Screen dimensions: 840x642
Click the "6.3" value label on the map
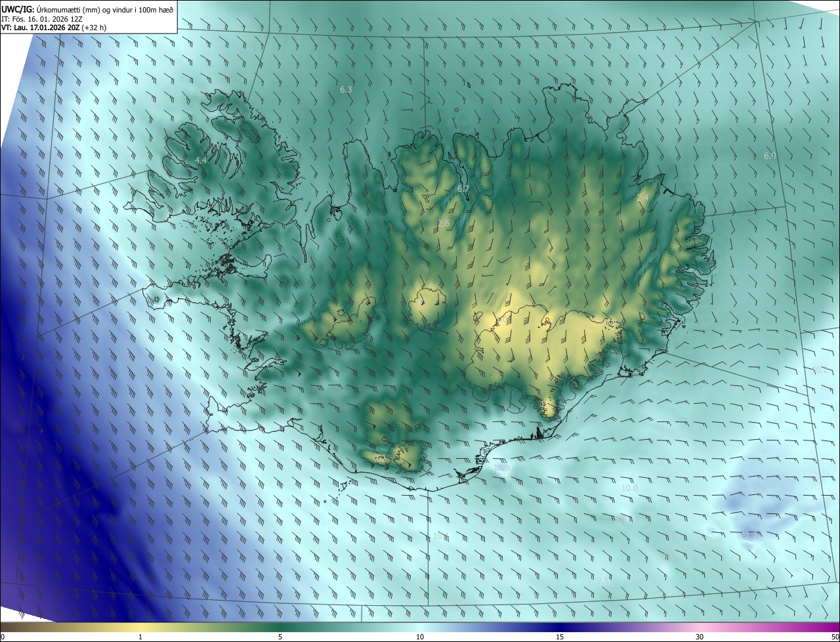[346, 89]
